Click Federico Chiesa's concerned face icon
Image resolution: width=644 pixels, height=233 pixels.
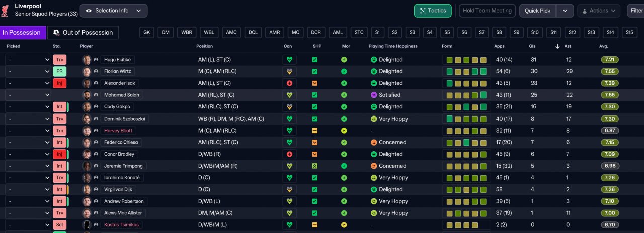(374, 143)
